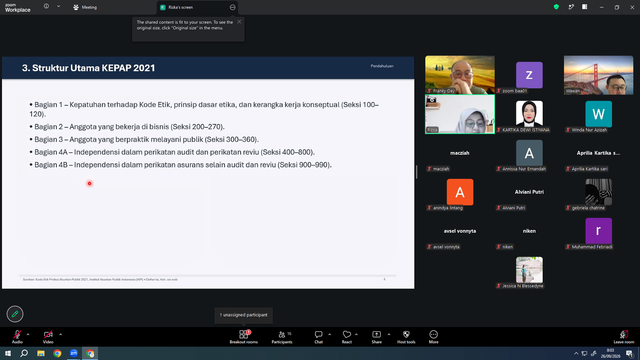This screenshot has width=640, height=360.
Task: Show hidden system tray icons
Action: pos(576,353)
